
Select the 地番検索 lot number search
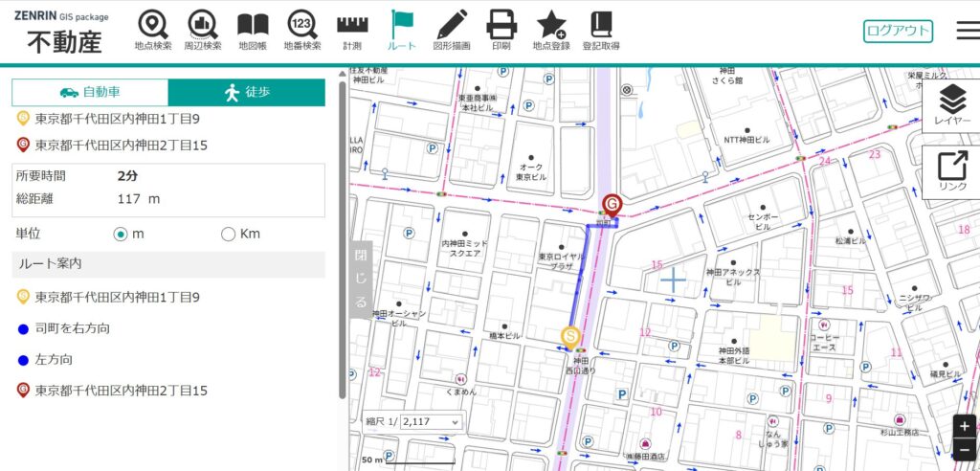pos(302,31)
